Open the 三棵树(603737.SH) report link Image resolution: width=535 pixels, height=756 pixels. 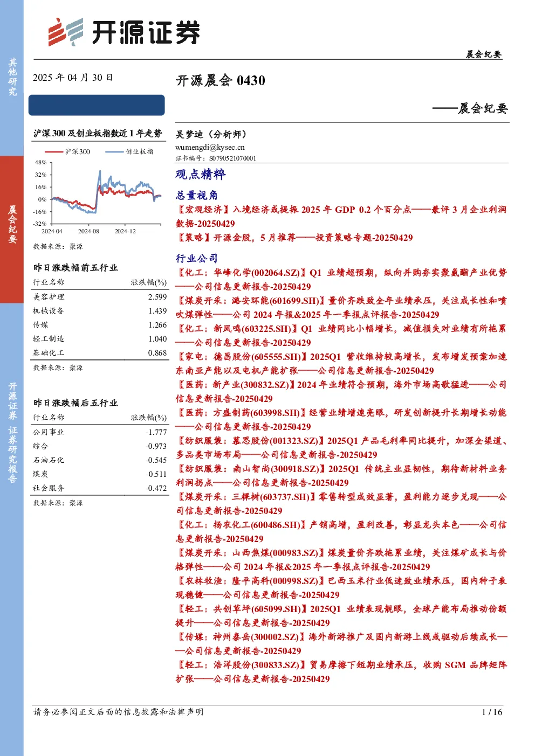coord(341,504)
